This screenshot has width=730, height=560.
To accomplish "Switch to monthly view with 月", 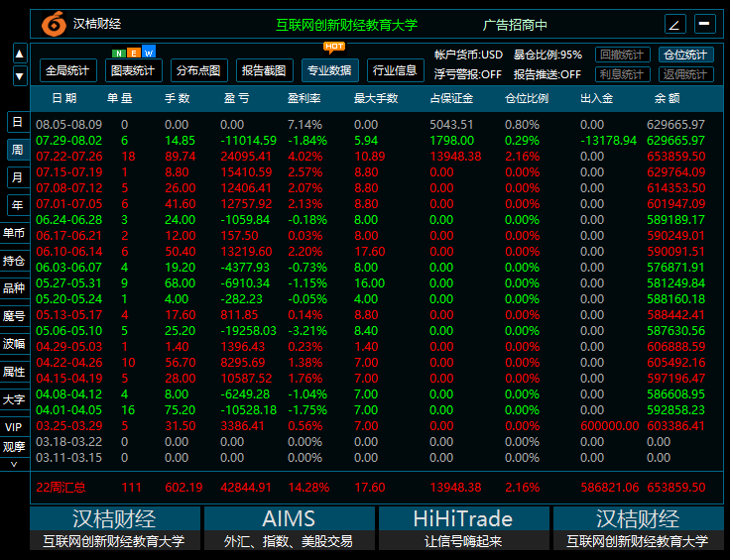I will (x=18, y=177).
